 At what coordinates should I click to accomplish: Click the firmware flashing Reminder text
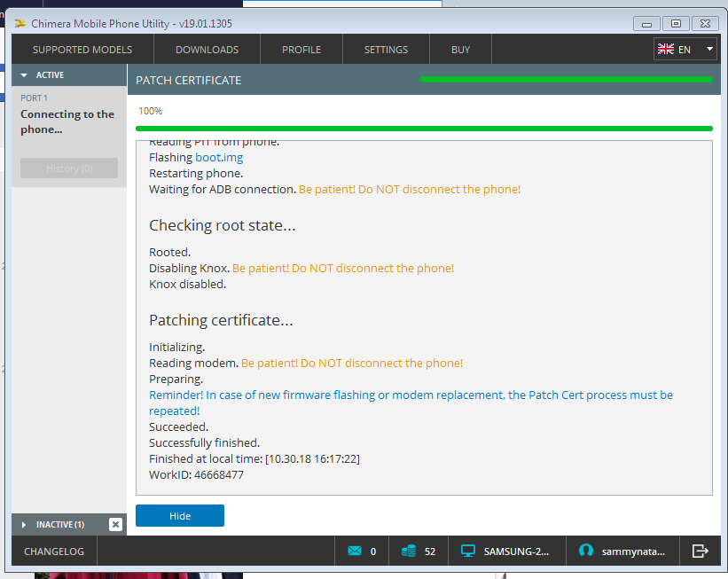(411, 403)
